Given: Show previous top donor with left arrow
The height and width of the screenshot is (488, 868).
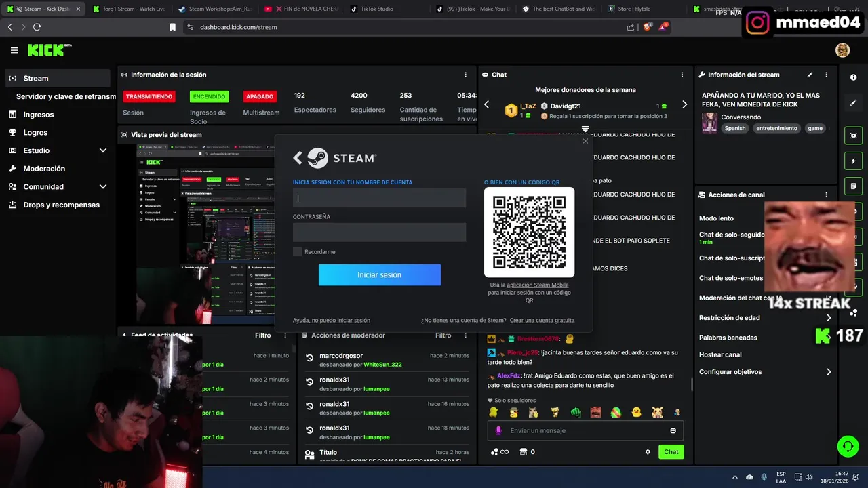Looking at the screenshot, I should tap(486, 105).
